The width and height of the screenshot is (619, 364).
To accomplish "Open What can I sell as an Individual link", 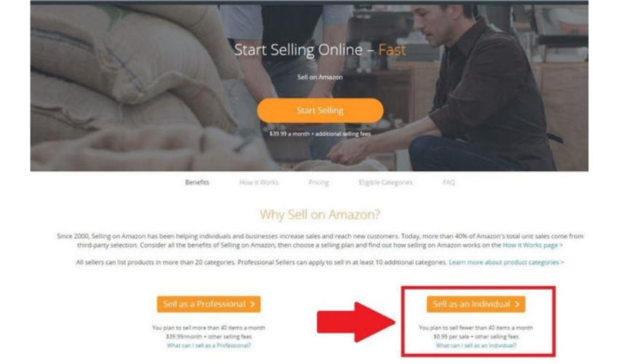I will (x=476, y=346).
